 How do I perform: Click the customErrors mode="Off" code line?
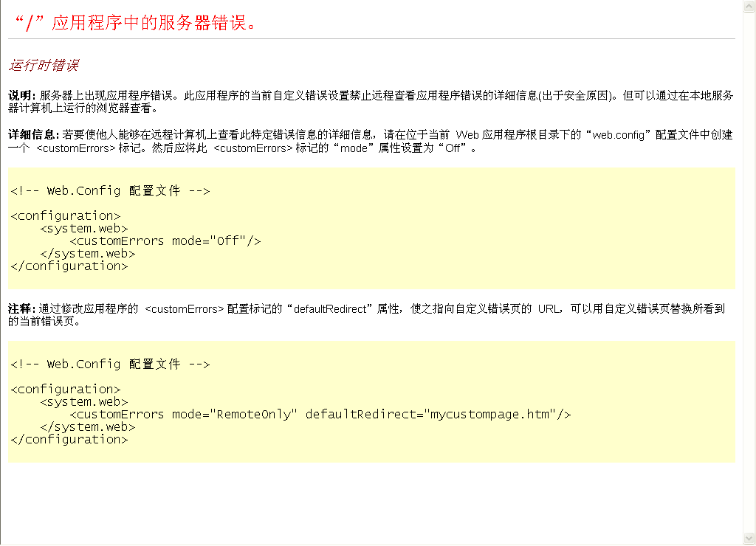point(165,241)
